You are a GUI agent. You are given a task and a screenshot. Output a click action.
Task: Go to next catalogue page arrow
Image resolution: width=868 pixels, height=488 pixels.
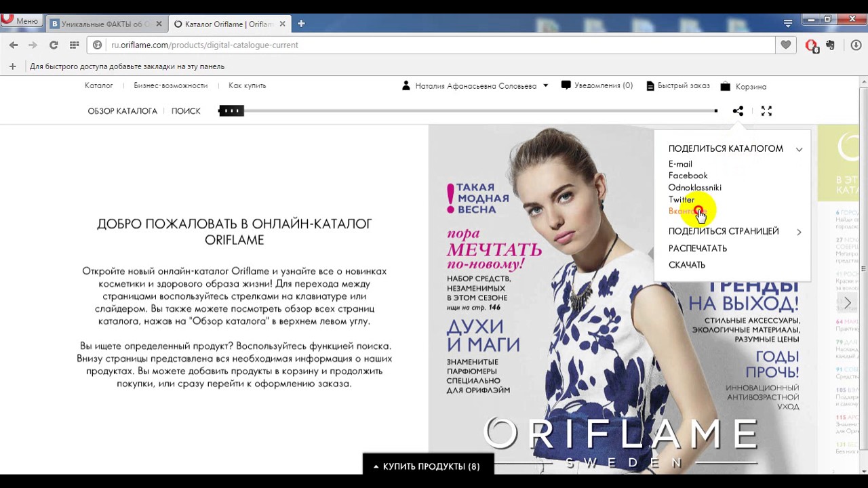pyautogui.click(x=848, y=303)
